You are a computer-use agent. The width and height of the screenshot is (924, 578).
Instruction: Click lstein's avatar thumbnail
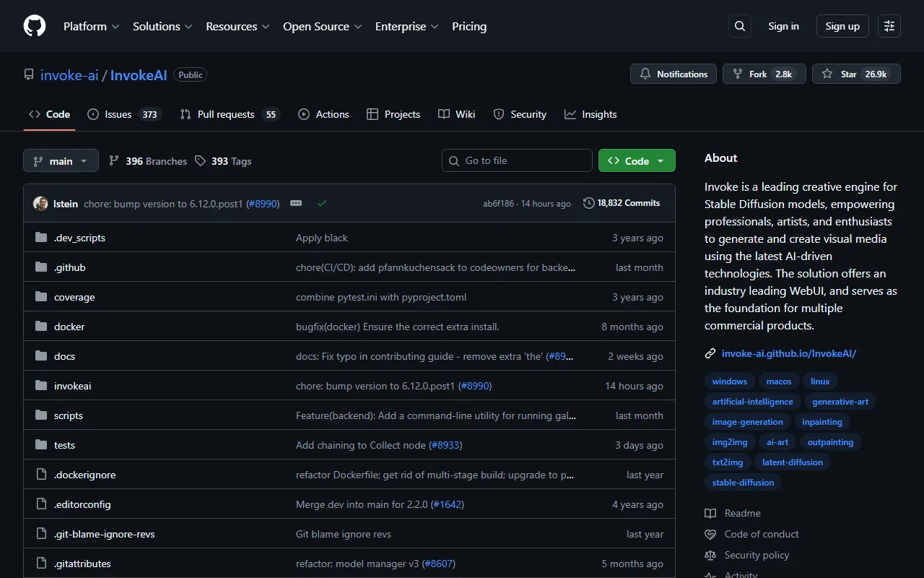40,204
